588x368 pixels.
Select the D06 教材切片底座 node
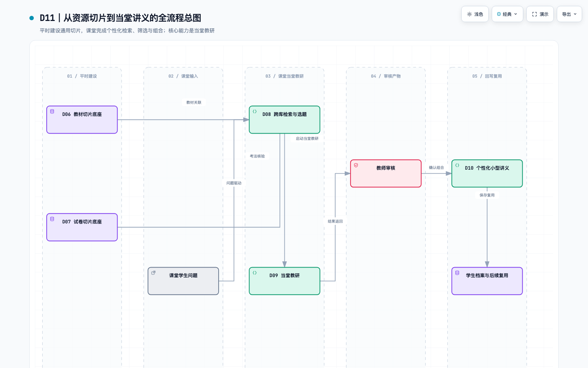tap(82, 120)
